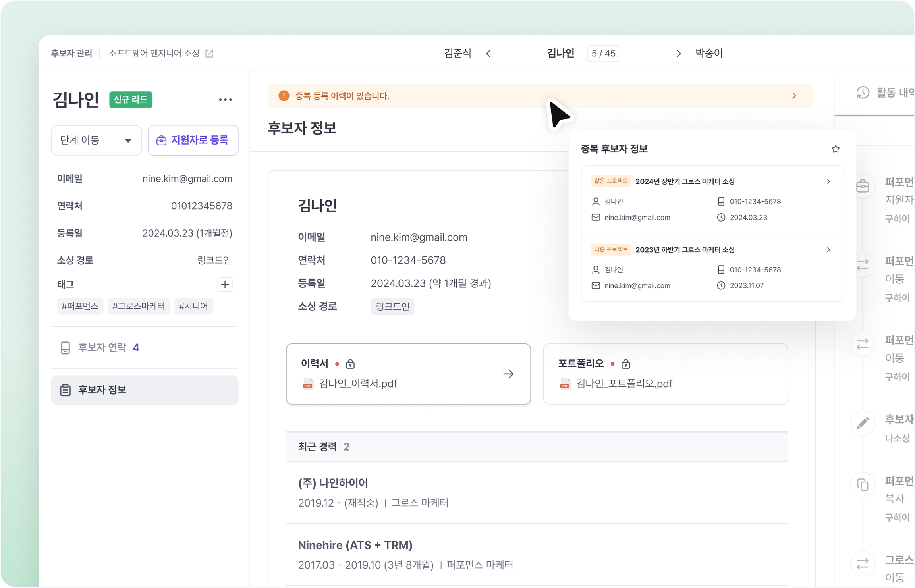Click the lock icon next to 포트폴리오
The image size is (915, 588).
pyautogui.click(x=625, y=364)
